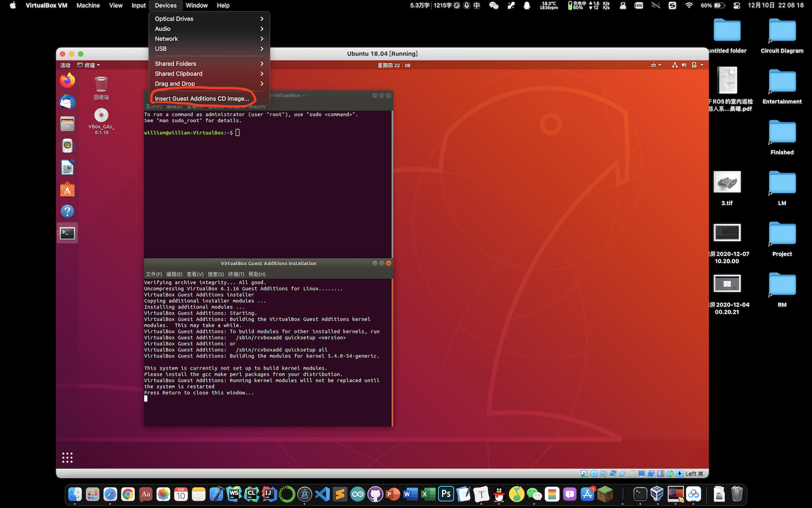Screen dimensions: 812x508
Task: Launch Thunderbird mail from Ubuntu dock
Action: coord(67,102)
